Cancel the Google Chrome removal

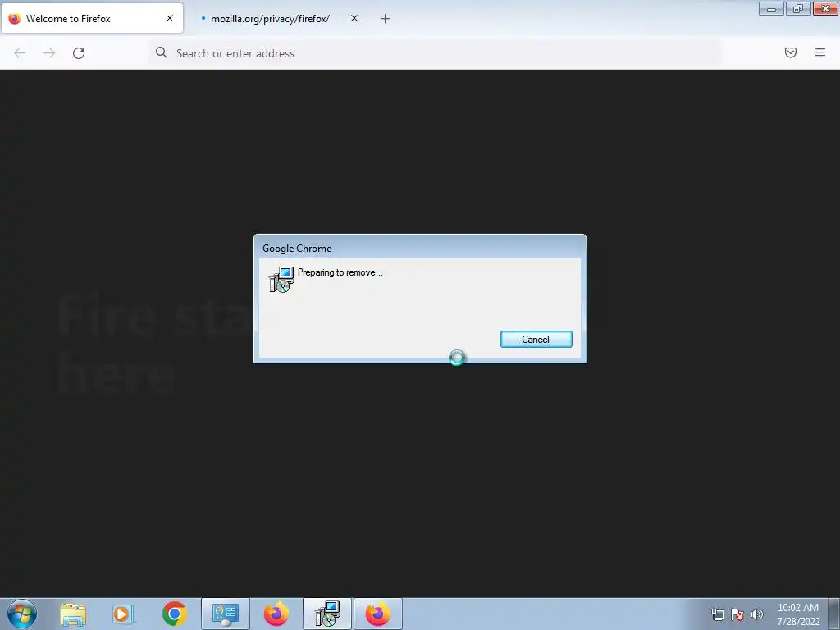click(536, 339)
